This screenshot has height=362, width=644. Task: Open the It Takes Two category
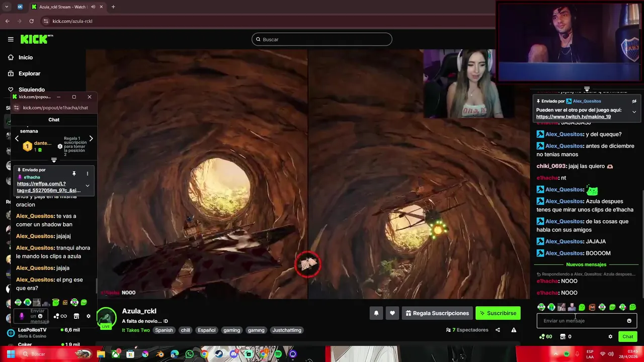pos(136,330)
